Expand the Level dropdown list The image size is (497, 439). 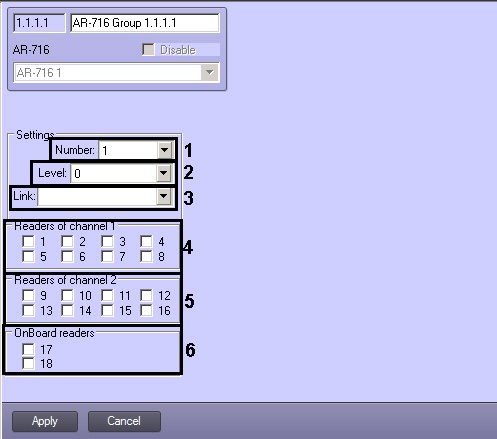pyautogui.click(x=164, y=173)
